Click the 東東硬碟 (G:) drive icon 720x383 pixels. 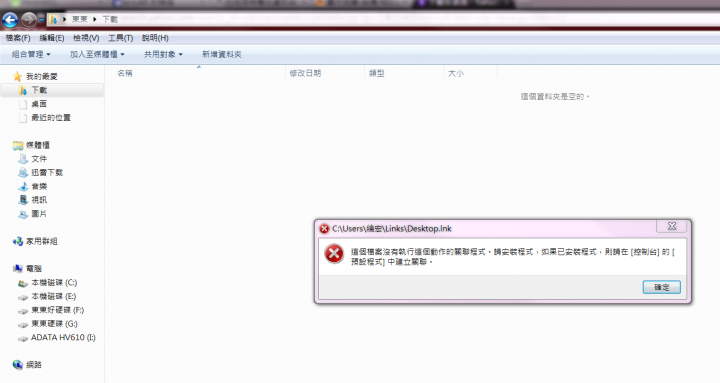(x=22, y=324)
